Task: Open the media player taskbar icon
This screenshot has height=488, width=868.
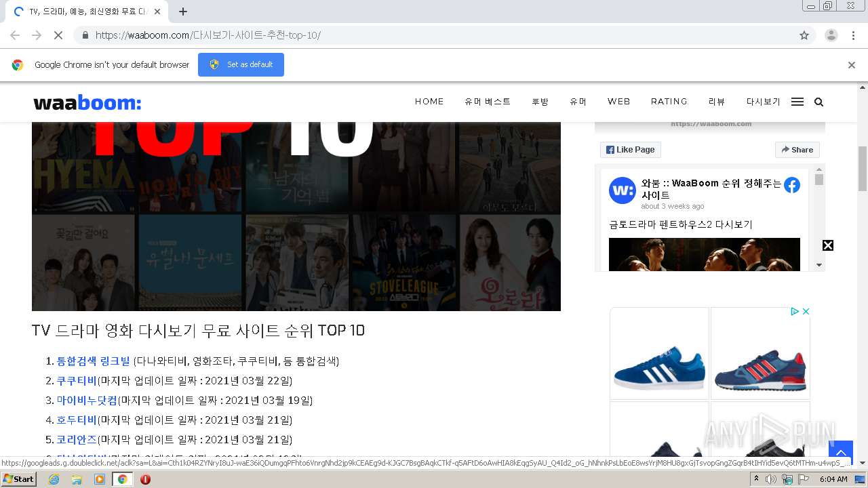Action: pos(100,479)
